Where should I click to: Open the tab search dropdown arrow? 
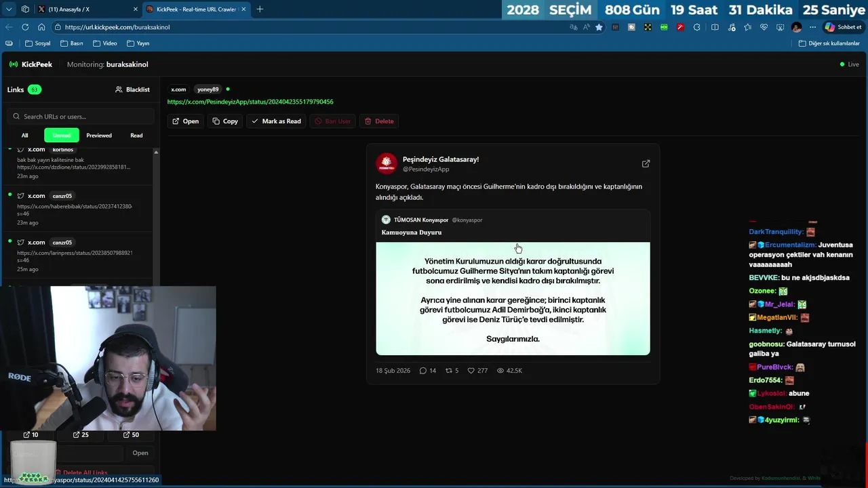click(x=9, y=9)
